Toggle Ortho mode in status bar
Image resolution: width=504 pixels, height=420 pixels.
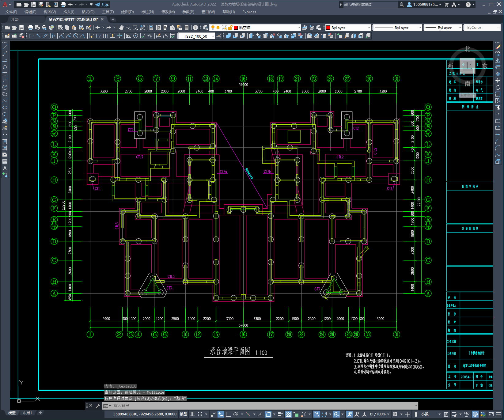coord(228,414)
